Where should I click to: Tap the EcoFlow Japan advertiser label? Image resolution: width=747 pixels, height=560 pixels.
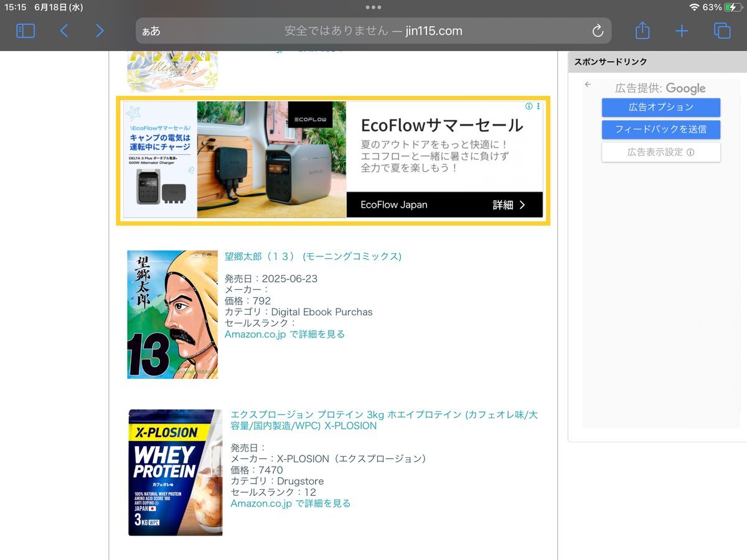(x=394, y=205)
